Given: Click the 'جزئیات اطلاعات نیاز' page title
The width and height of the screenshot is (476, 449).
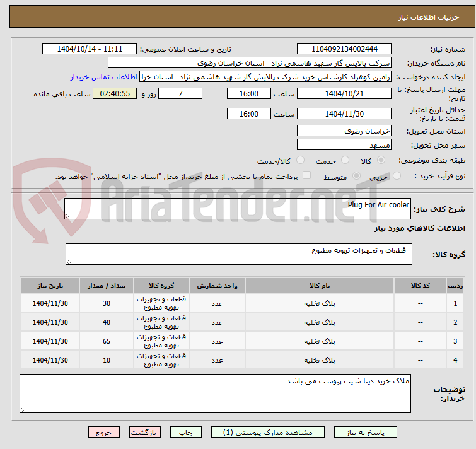Looking at the screenshot, I should [428, 17].
